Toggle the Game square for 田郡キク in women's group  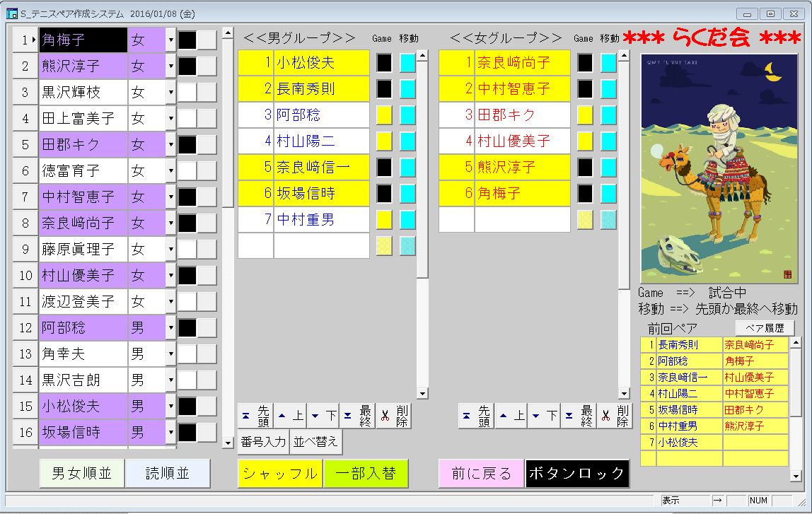[x=585, y=115]
